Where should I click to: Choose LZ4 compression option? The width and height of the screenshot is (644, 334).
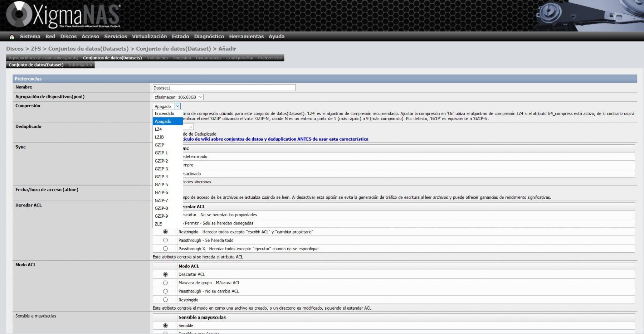167,129
